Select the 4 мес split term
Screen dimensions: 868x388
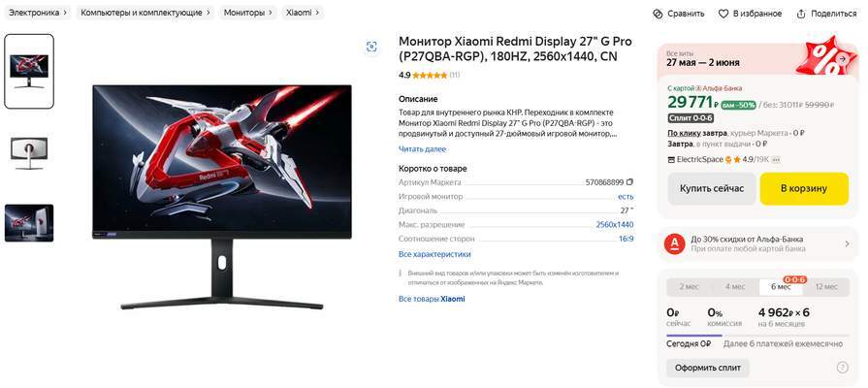click(x=735, y=286)
